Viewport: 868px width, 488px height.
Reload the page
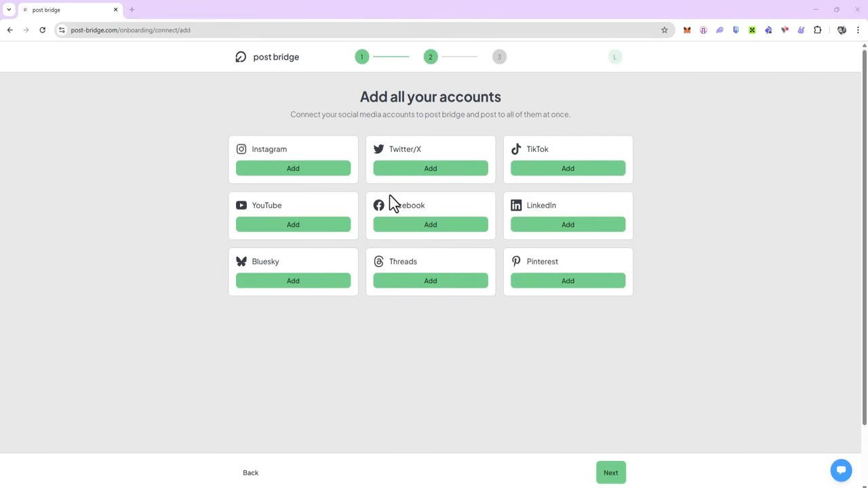42,30
